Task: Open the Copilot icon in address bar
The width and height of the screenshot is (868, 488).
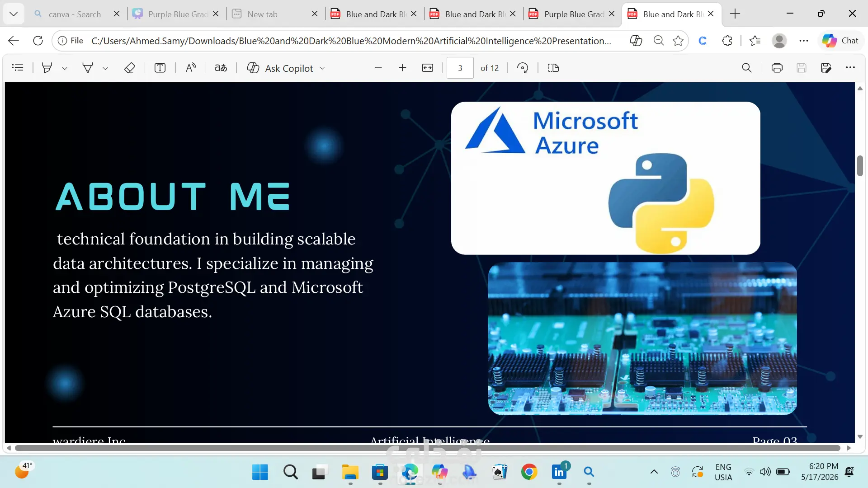Action: coord(636,41)
